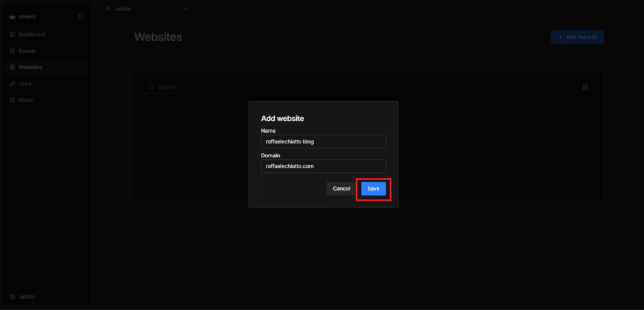The height and width of the screenshot is (310, 644).
Task: Click the search magnifier icon
Action: click(151, 87)
